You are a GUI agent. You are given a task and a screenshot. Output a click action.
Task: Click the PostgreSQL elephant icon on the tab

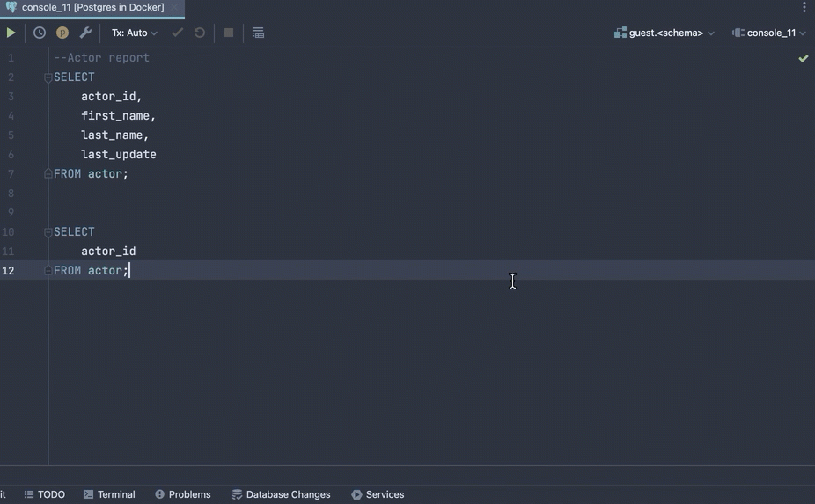coord(11,7)
